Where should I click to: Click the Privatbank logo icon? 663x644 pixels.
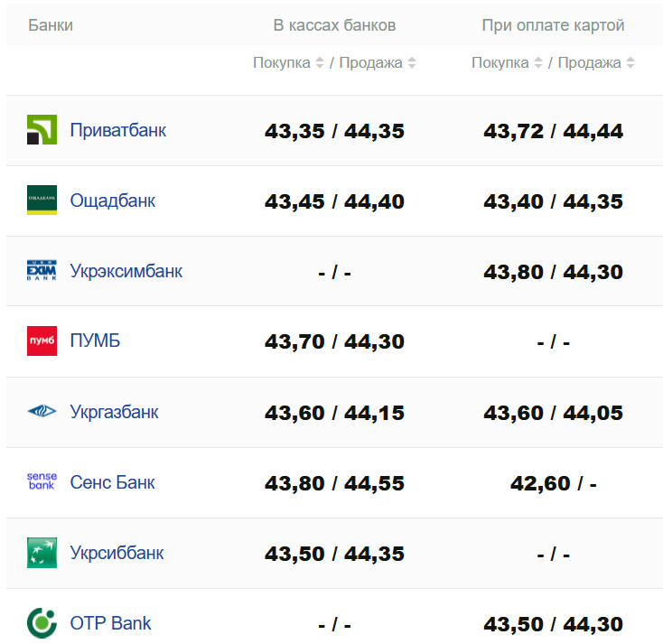coord(42,130)
